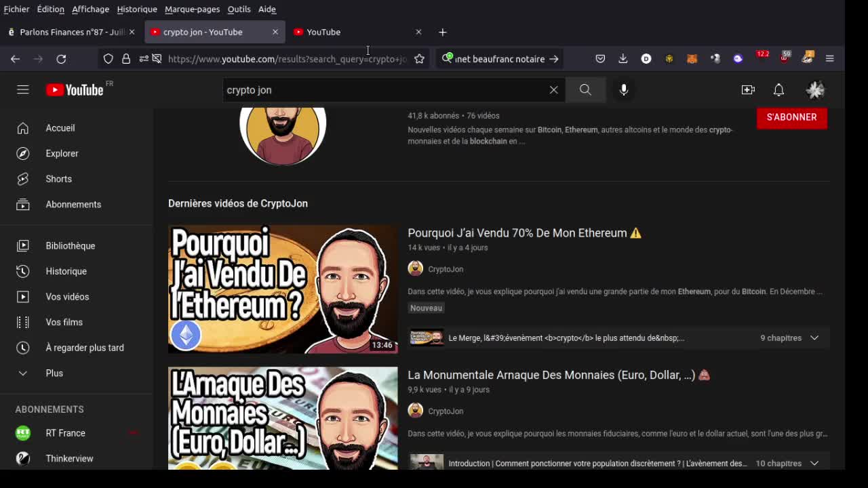Open the notifications bell

(778, 89)
